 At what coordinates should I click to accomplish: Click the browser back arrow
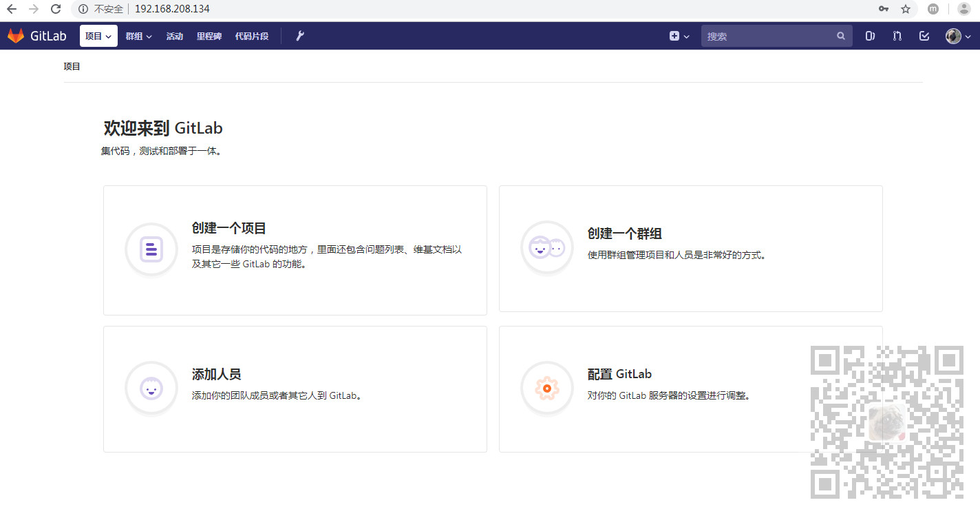pyautogui.click(x=12, y=9)
